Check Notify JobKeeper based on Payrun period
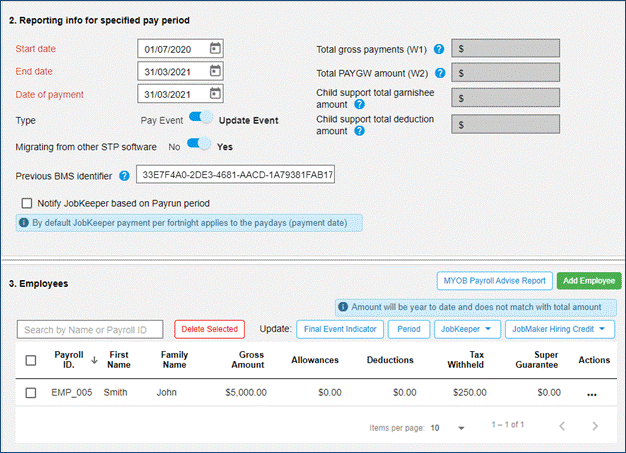The height and width of the screenshot is (453, 626). point(28,203)
